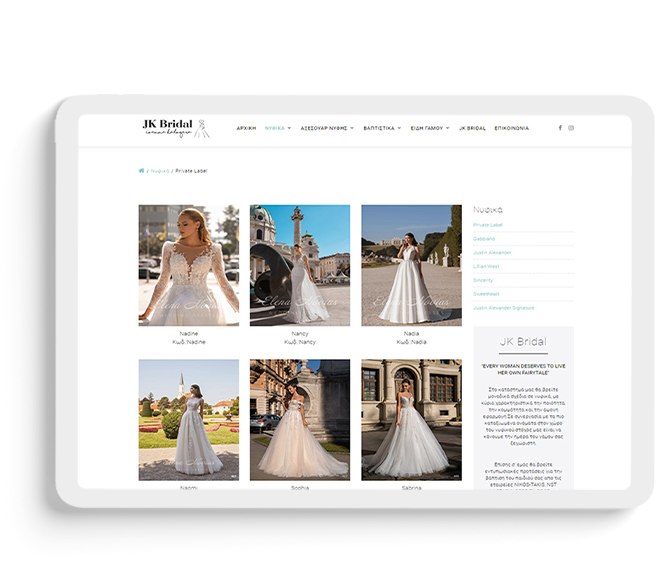Click the JK Bridal sidebar box heading
666x580 pixels.
523,342
